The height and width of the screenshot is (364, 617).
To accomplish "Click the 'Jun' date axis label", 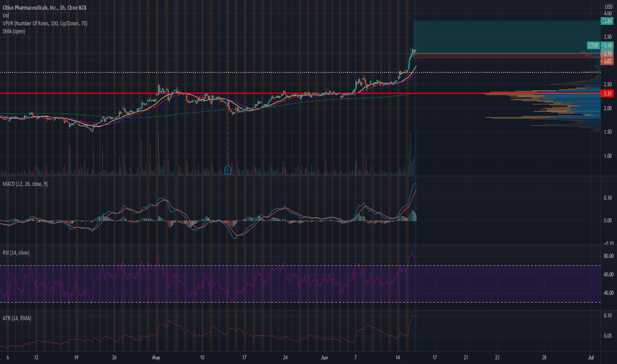I will click(x=324, y=357).
